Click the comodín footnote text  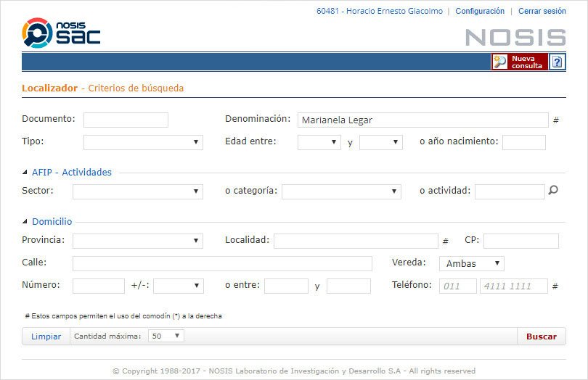(x=123, y=316)
